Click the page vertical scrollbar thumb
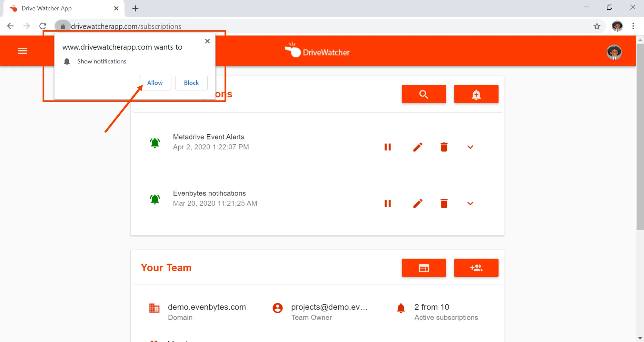The height and width of the screenshot is (342, 644). [x=640, y=137]
